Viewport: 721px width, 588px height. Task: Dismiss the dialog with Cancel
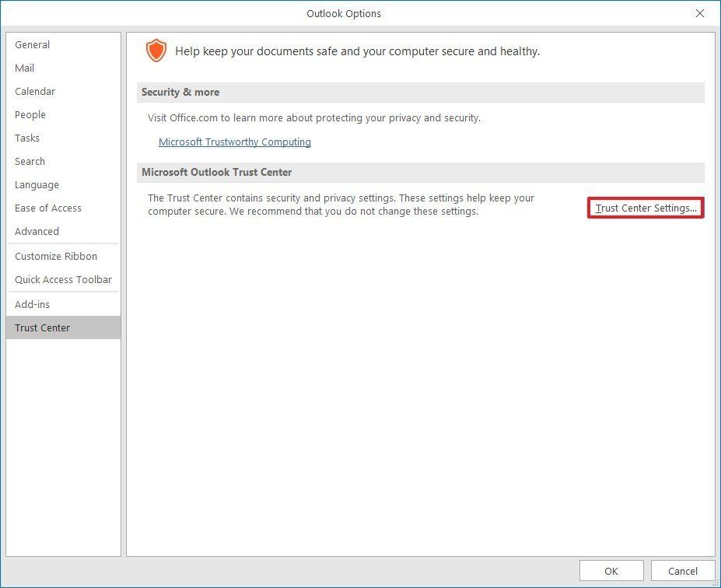tap(681, 570)
